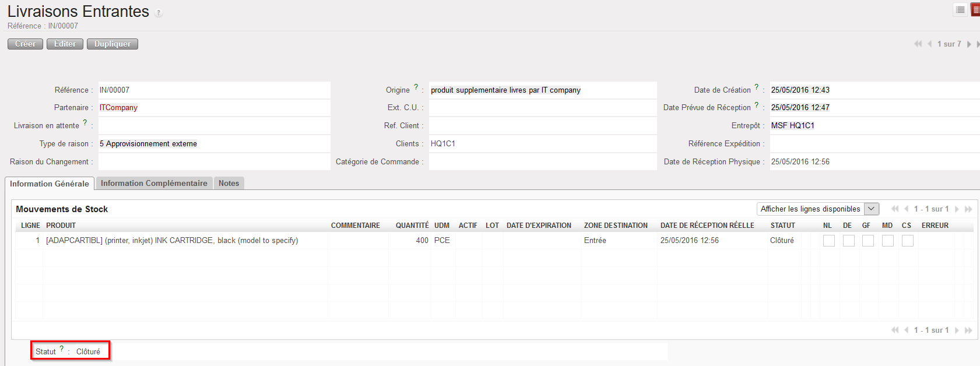This screenshot has width=980, height=366.
Task: Jump to first page in bottom stock pager
Action: (x=895, y=330)
